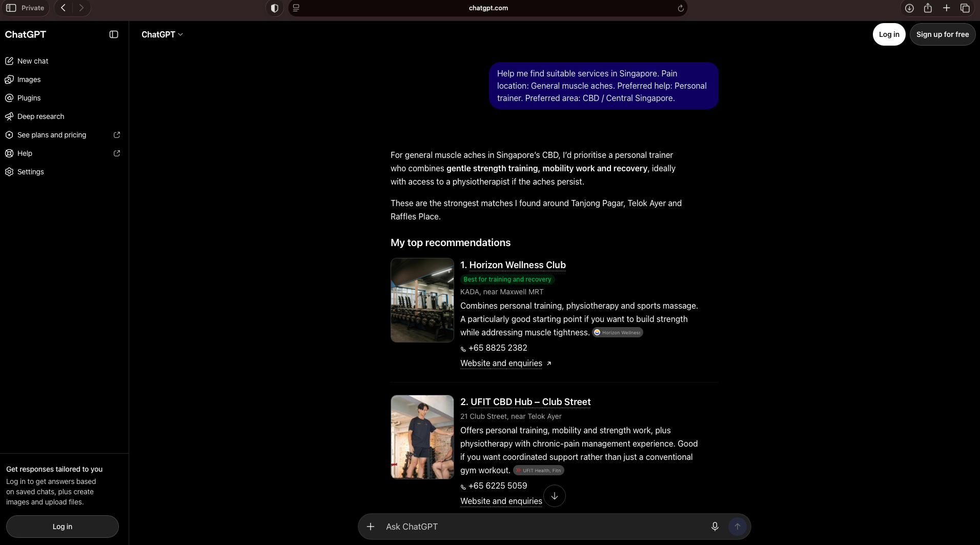The width and height of the screenshot is (980, 545).
Task: Click the plus attach icon in Ask ChatGPT box
Action: 371,527
